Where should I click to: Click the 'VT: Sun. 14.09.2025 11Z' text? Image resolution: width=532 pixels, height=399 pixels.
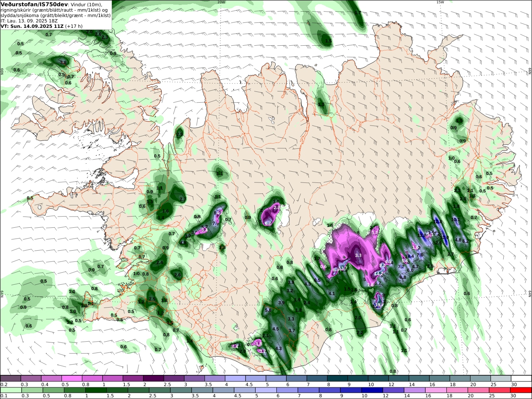pyautogui.click(x=32, y=26)
